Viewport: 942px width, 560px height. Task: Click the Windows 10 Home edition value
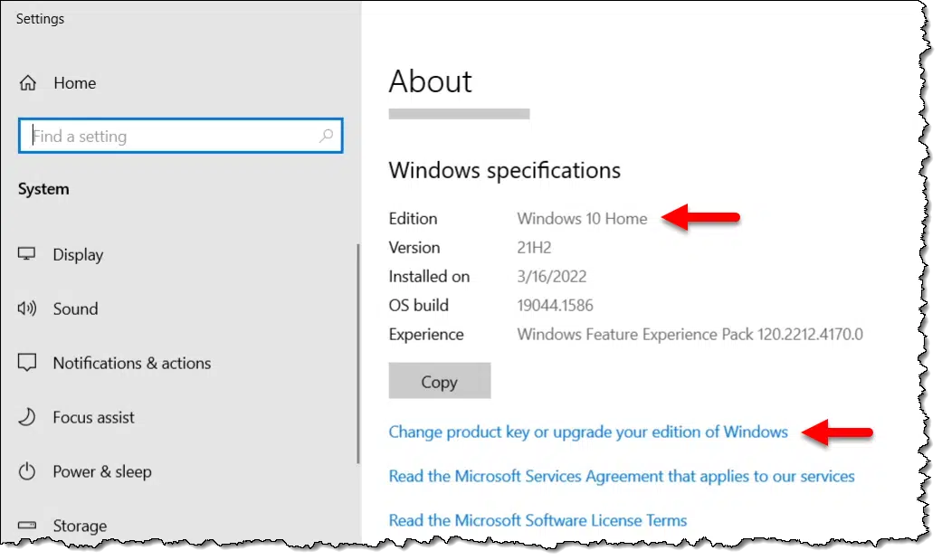coord(582,219)
